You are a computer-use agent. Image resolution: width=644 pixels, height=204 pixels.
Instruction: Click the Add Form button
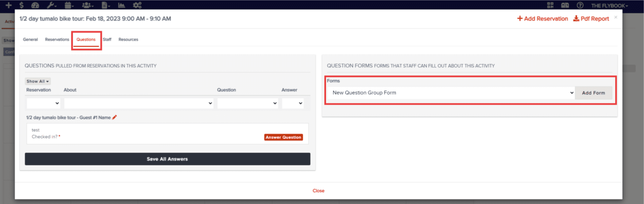pyautogui.click(x=593, y=93)
